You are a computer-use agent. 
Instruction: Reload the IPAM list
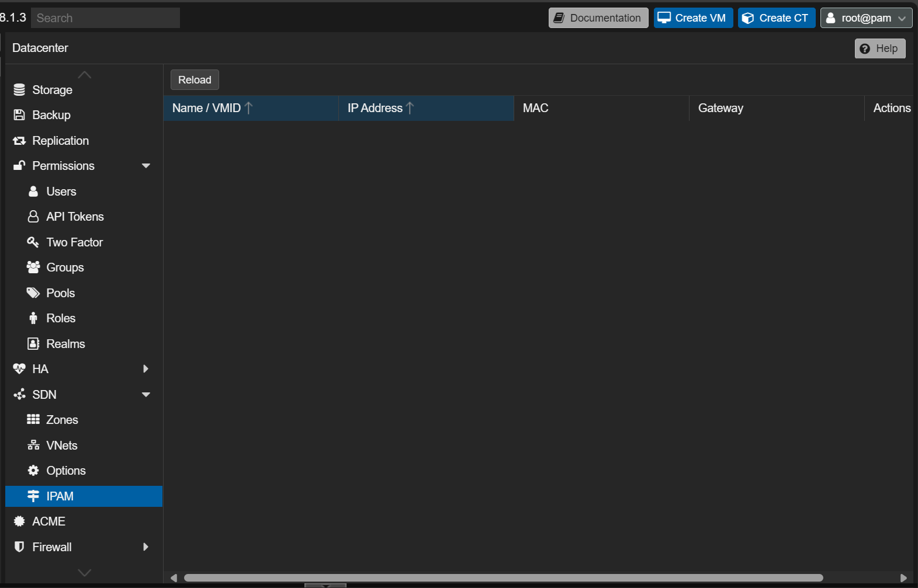(x=195, y=80)
